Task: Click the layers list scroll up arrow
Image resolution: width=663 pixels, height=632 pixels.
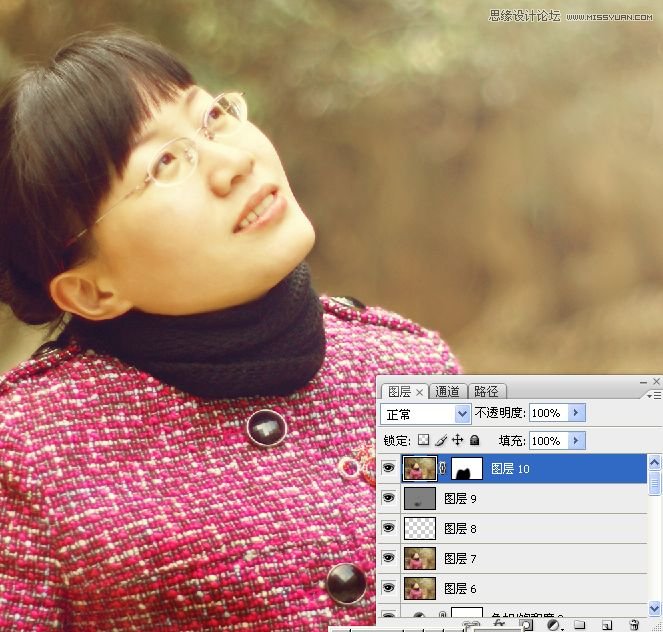Action: tap(654, 462)
